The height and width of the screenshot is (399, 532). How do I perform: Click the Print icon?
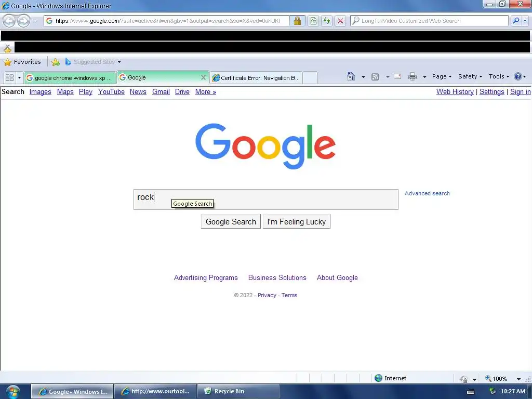(x=412, y=76)
